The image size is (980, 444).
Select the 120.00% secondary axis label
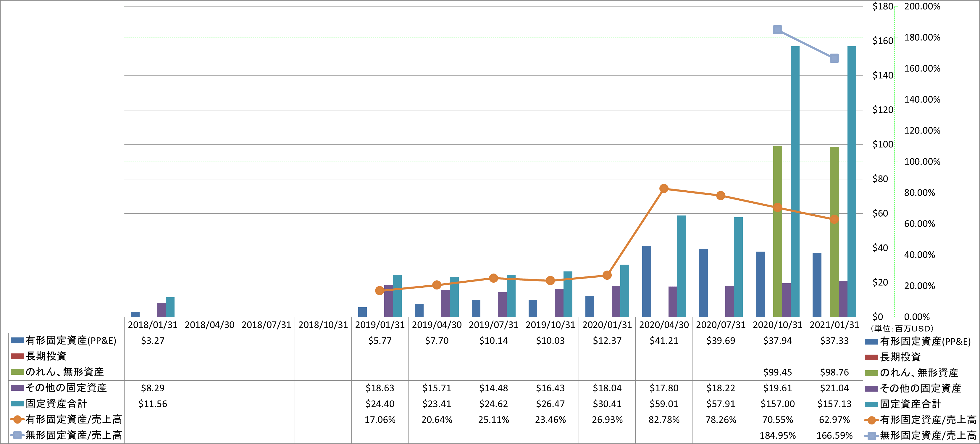tap(922, 131)
